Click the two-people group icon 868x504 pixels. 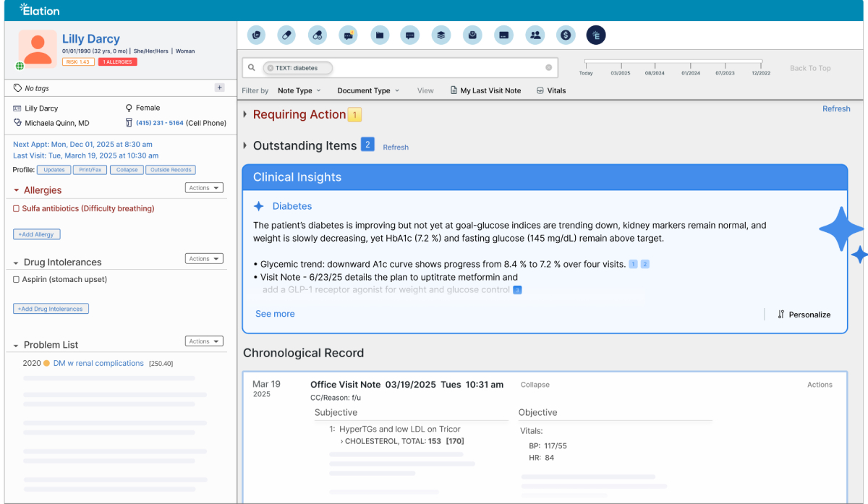535,35
